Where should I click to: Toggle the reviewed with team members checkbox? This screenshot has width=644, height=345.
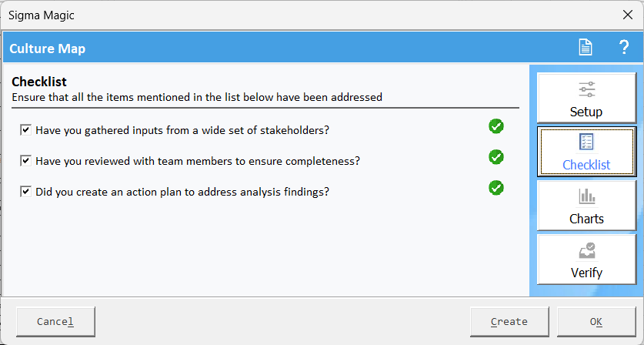click(x=26, y=161)
